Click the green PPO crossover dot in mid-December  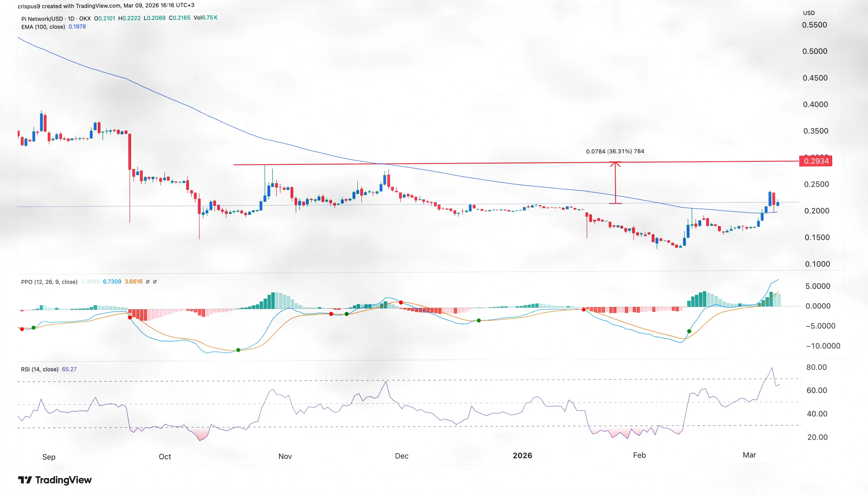pyautogui.click(x=479, y=321)
